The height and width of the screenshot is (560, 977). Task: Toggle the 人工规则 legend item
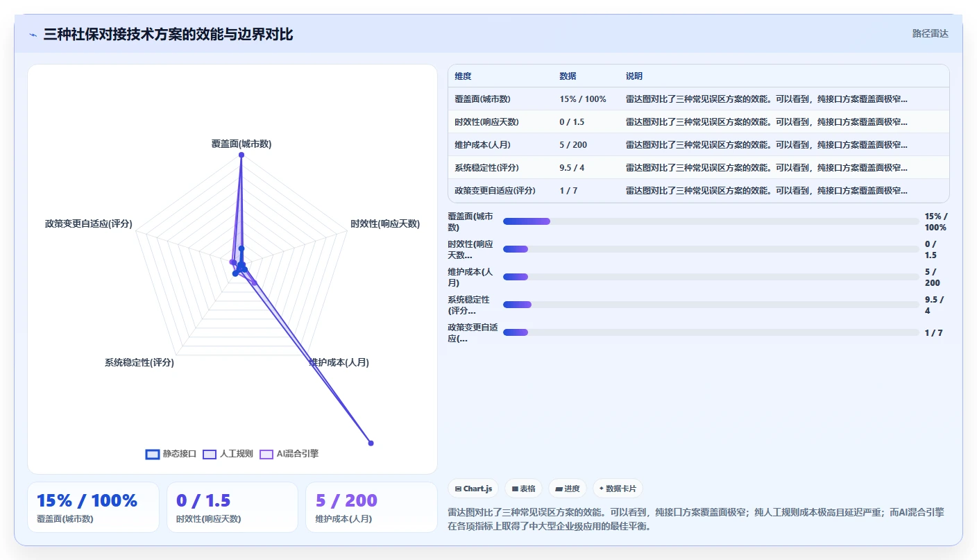coord(228,454)
